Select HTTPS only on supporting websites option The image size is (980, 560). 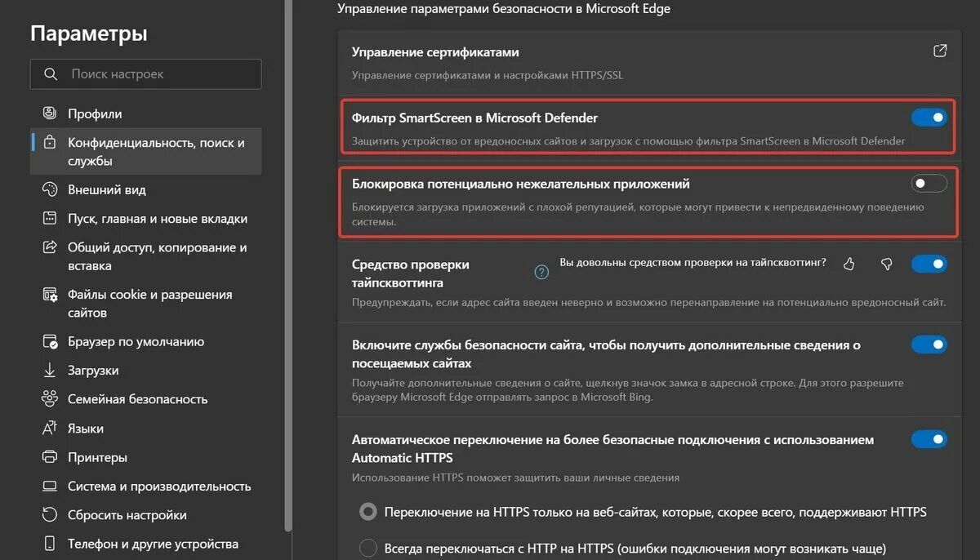tap(369, 513)
